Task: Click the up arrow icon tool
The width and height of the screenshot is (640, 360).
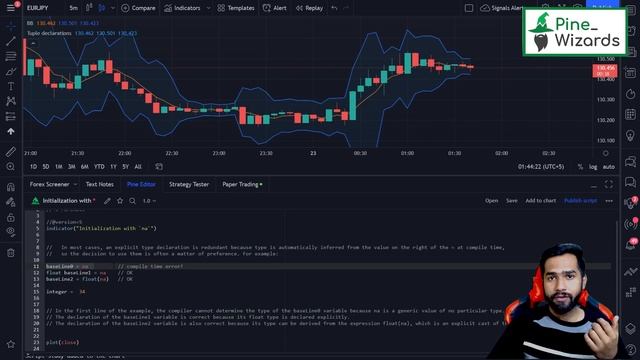Action: coord(11,131)
